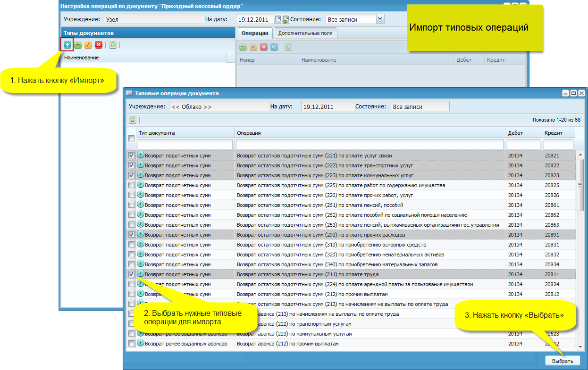Viewport: 588px width, 370px height.
Task: Click the Учреждение field containing Узел
Action: [x=154, y=19]
